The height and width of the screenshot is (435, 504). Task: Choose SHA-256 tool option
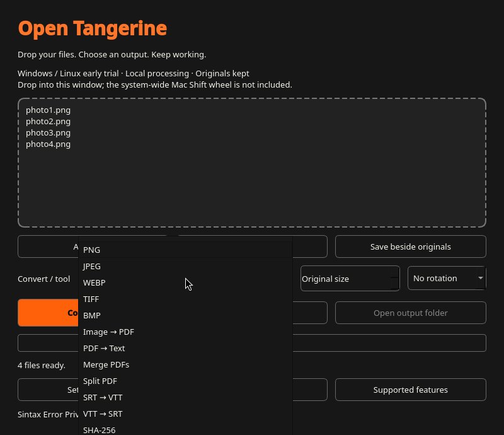(x=185, y=429)
